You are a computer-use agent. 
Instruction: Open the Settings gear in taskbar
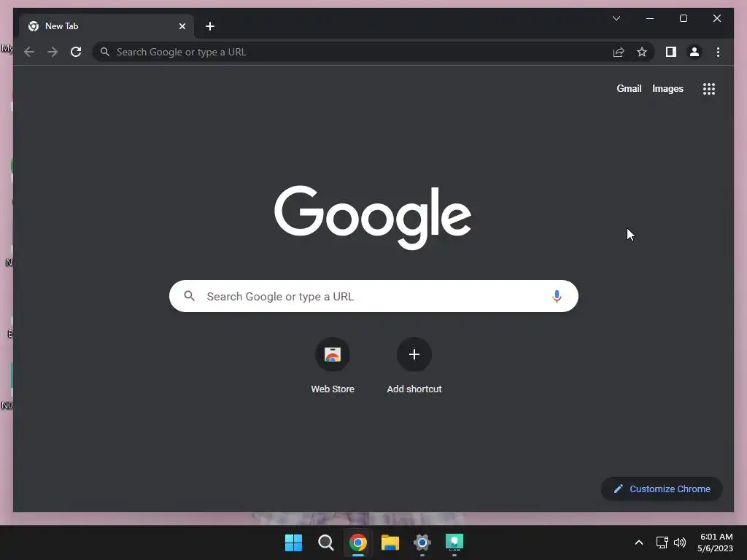pos(422,542)
